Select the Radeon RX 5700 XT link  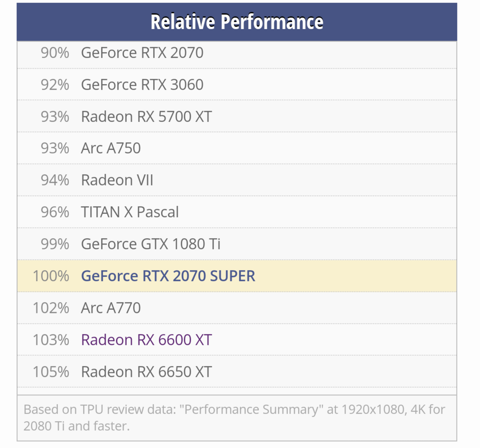coord(147,116)
